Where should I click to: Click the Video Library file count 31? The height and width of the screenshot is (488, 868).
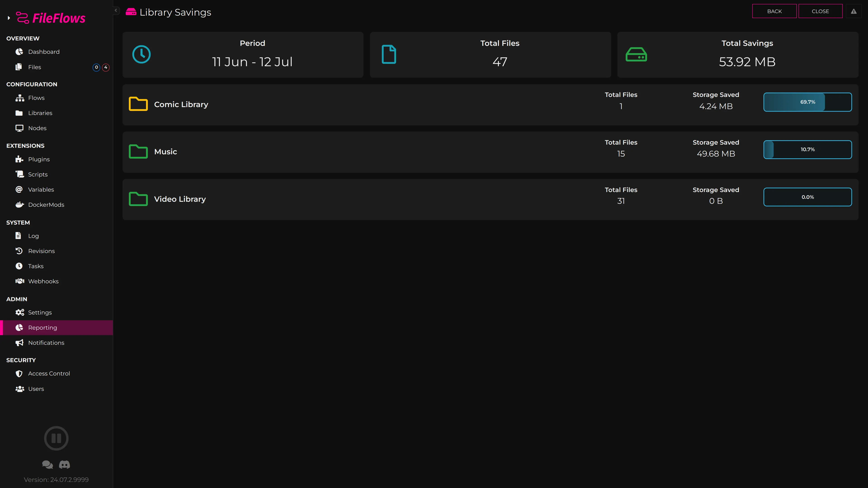point(621,201)
